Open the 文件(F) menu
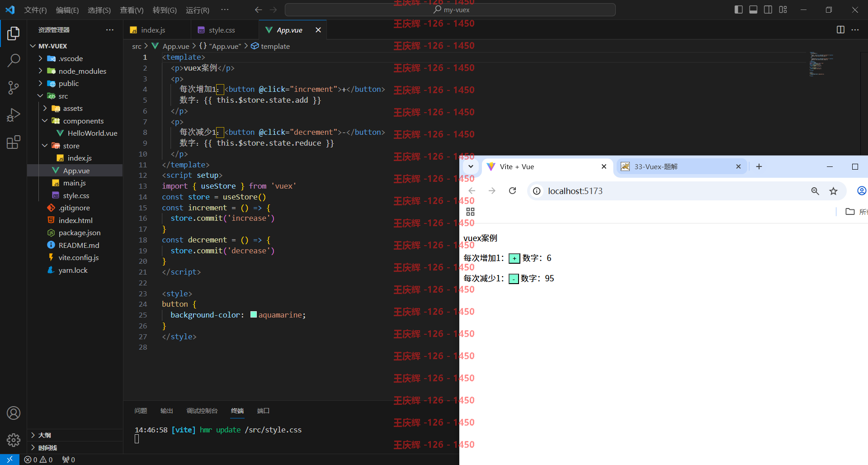Image resolution: width=868 pixels, height=465 pixels. [x=35, y=10]
